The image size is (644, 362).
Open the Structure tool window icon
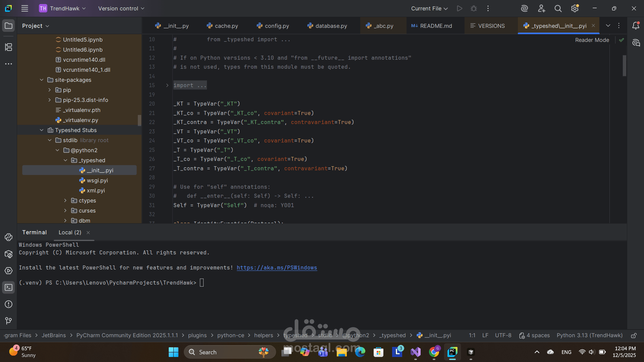(x=8, y=47)
